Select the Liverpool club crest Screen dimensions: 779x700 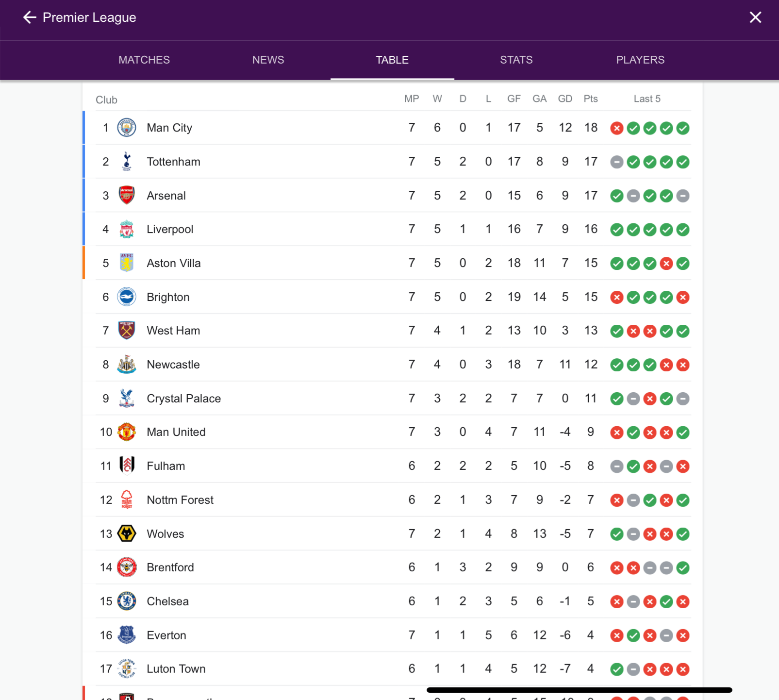pyautogui.click(x=127, y=229)
